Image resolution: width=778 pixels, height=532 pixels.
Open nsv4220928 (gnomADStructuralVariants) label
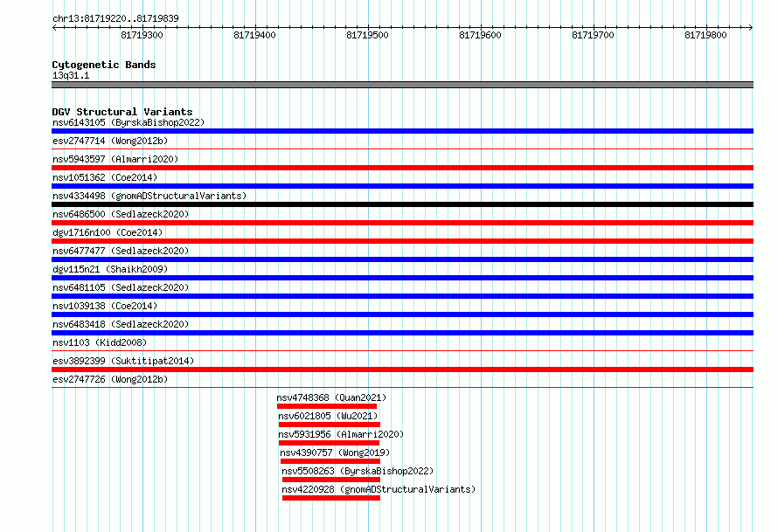[379, 489]
